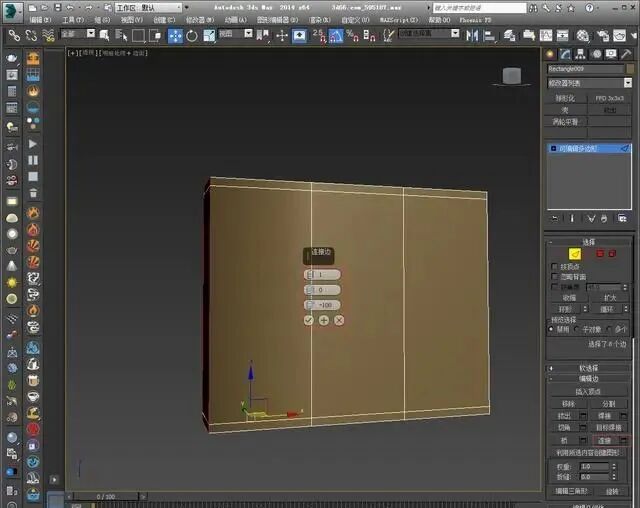Expand the 软选择 rollout
Screen dimensions: 640x508
(589, 368)
